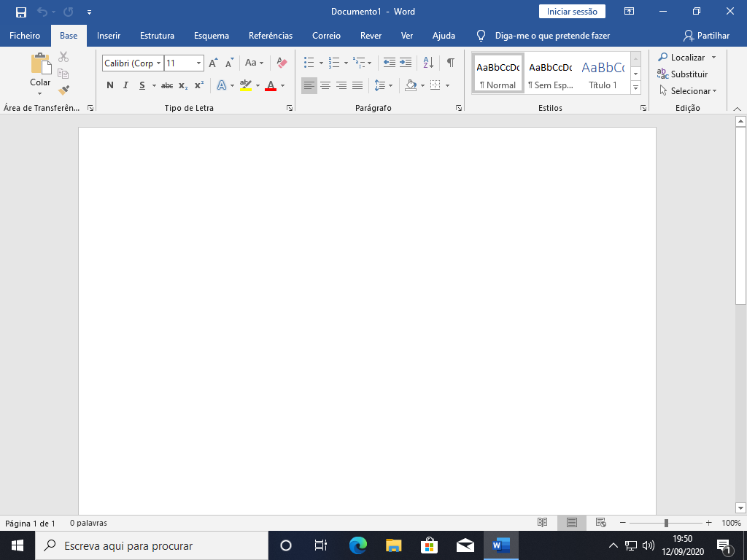Toggle underline S formatting
Image resolution: width=747 pixels, height=560 pixels.
[142, 86]
